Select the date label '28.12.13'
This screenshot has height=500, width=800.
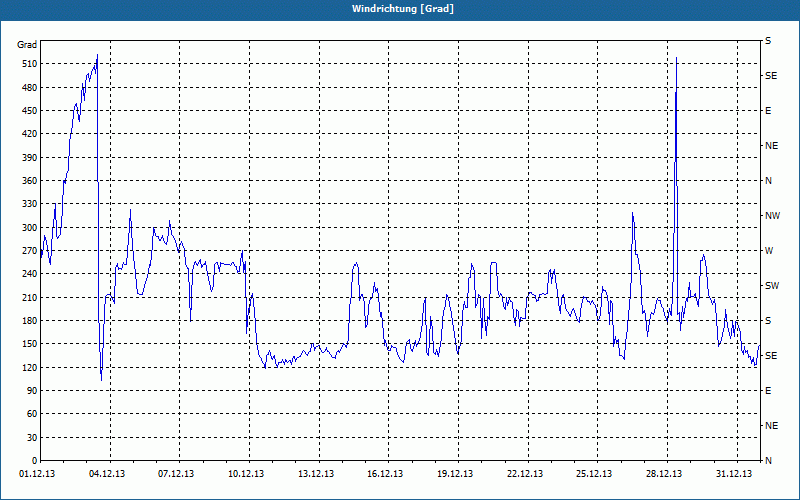point(664,474)
